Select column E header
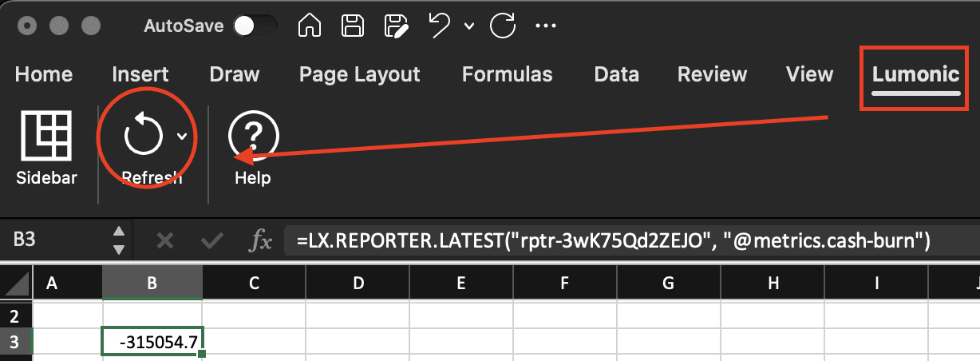The height and width of the screenshot is (361, 980). tap(461, 283)
